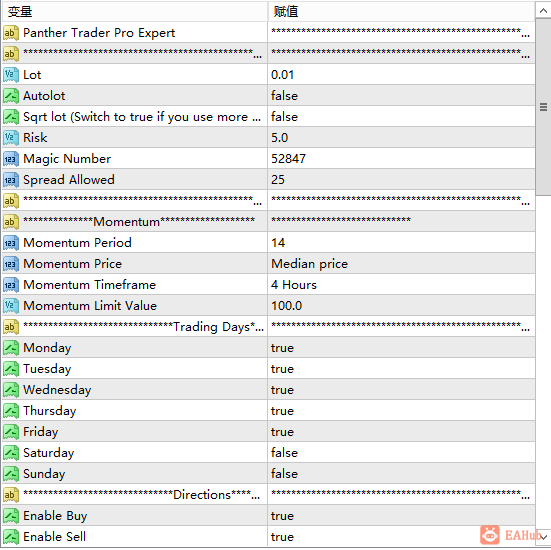Screen dimensions: 551x550
Task: Select the Trading Days separator label
Action: [143, 327]
